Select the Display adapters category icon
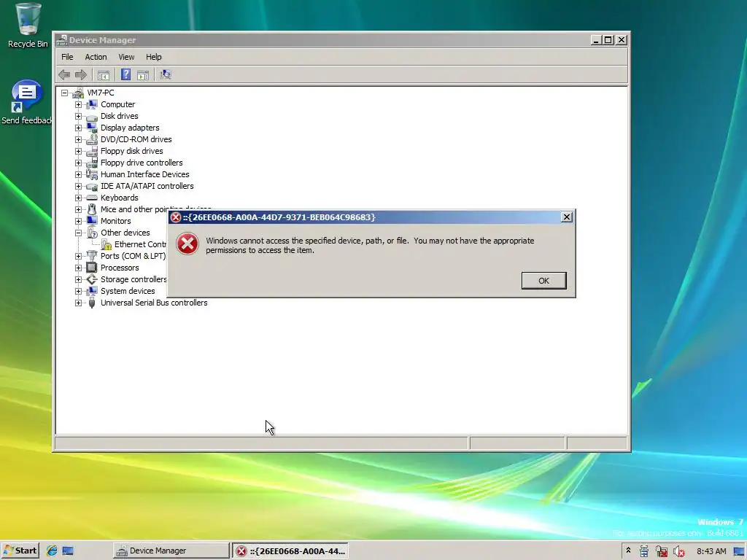The height and width of the screenshot is (560, 747). click(92, 128)
